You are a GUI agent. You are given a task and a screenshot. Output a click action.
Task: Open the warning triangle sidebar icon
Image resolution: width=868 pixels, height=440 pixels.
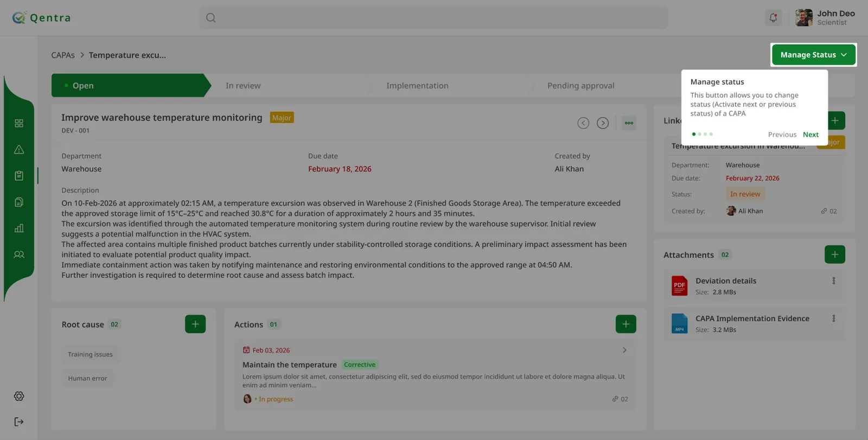(19, 150)
